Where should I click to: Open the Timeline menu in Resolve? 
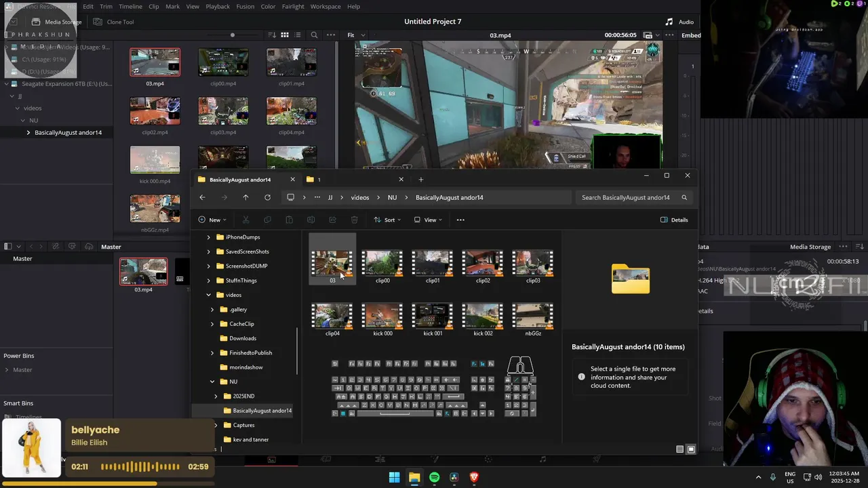pyautogui.click(x=130, y=6)
